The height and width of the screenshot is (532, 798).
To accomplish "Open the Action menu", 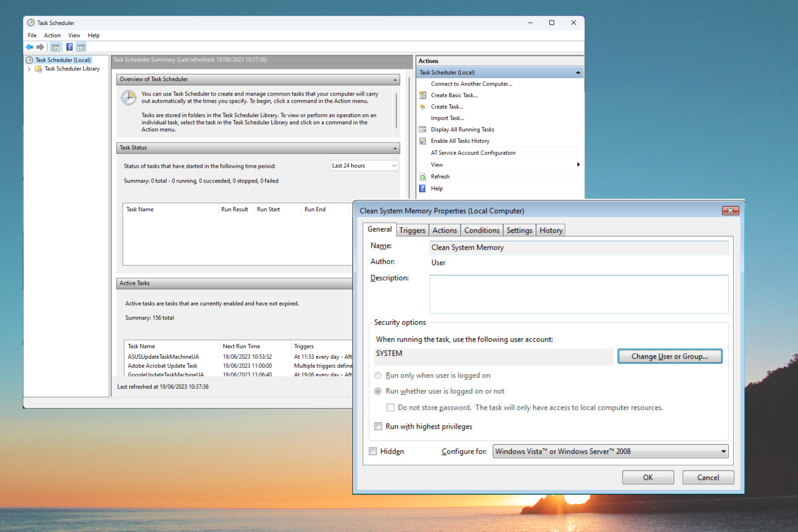I will [x=52, y=35].
